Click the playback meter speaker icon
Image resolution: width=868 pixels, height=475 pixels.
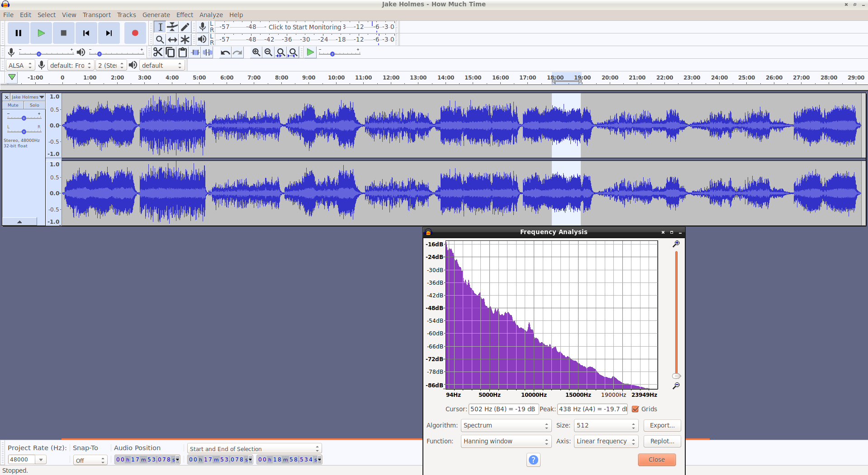[x=202, y=40]
